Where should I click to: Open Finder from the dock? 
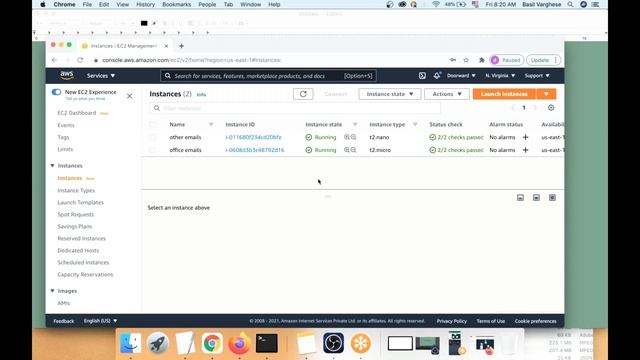pos(131,343)
